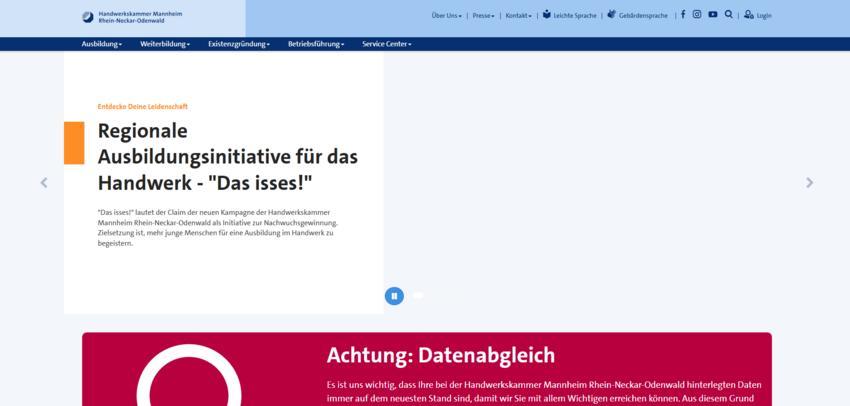Expand the Über Uns dropdown
Image resolution: width=850 pixels, height=406 pixels.
click(x=446, y=16)
